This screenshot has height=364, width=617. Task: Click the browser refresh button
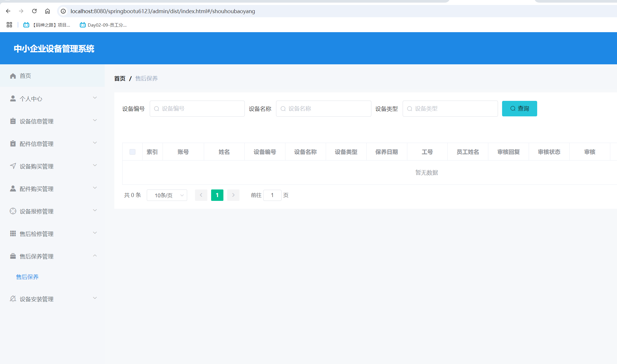(x=34, y=11)
